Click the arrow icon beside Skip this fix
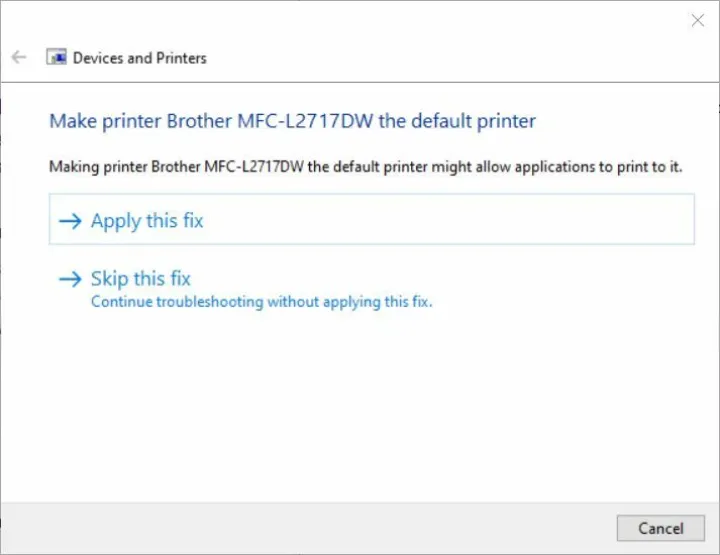720x555 pixels. (69, 279)
